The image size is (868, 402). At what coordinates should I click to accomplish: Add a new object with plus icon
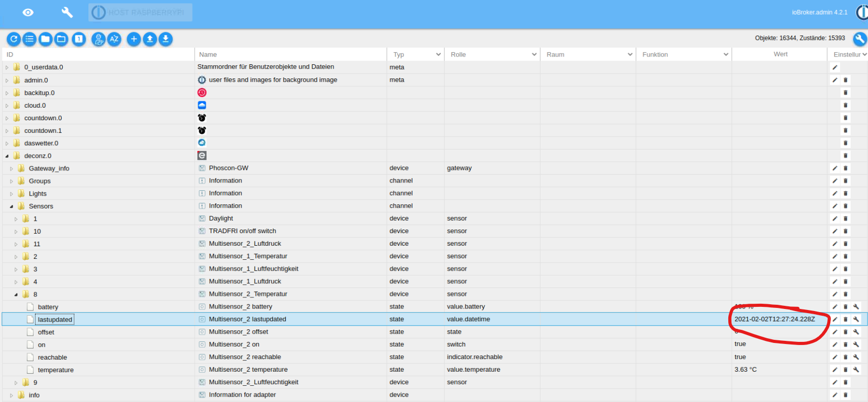(x=134, y=39)
